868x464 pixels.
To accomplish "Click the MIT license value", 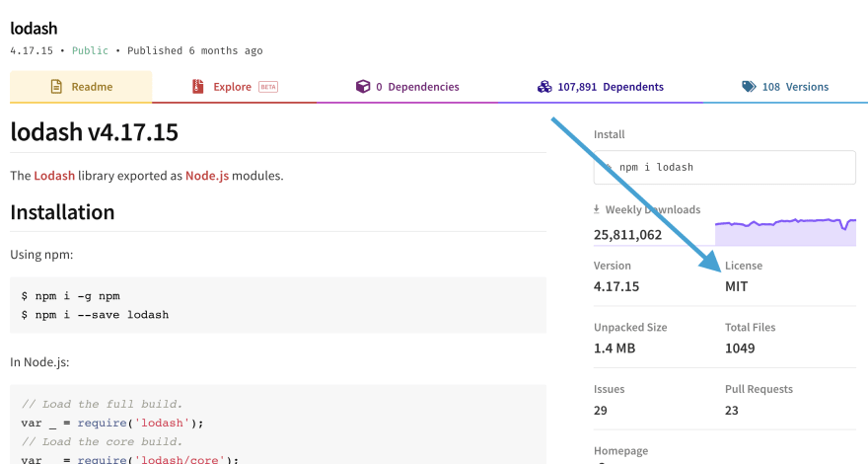I will tap(736, 286).
